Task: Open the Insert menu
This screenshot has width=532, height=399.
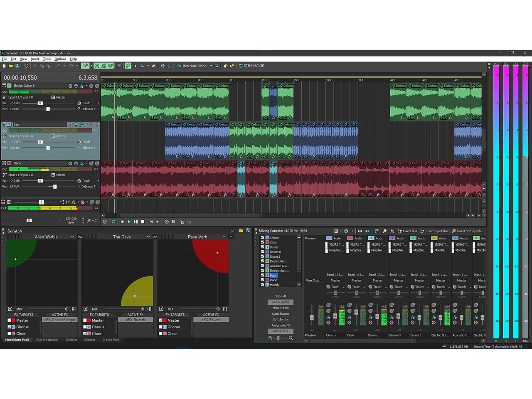Action: [35, 59]
